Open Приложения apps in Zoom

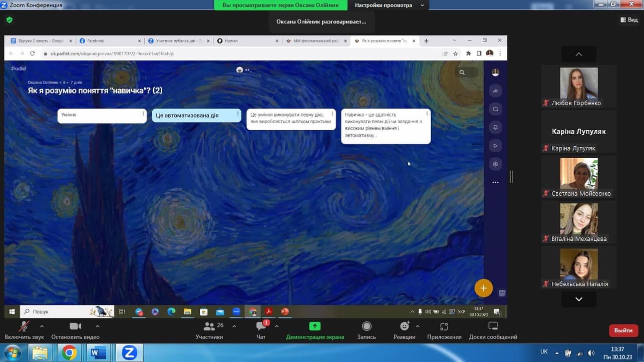click(444, 330)
